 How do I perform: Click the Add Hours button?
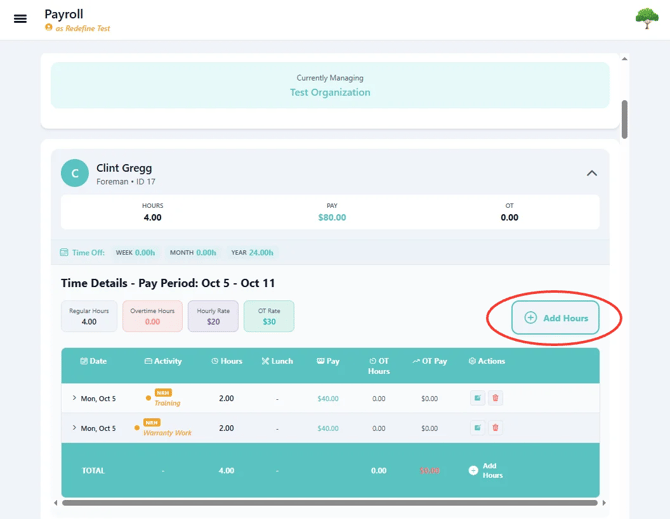pyautogui.click(x=555, y=318)
